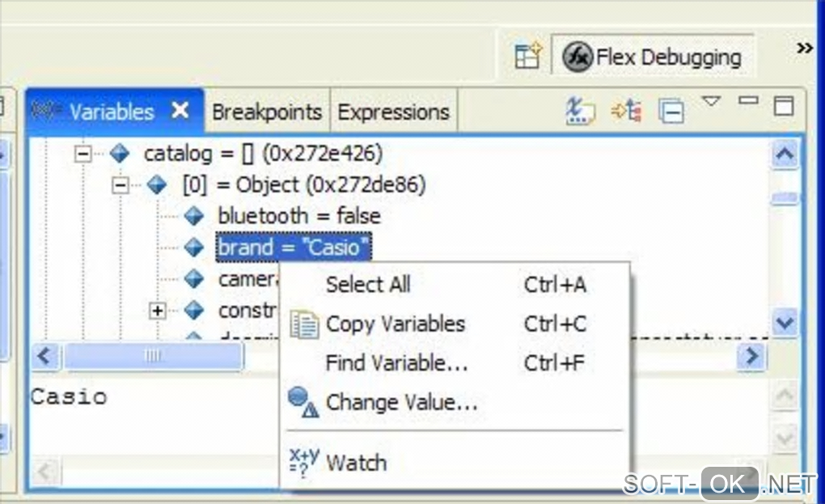
Task: Expand the tree node below camera
Action: click(x=158, y=310)
